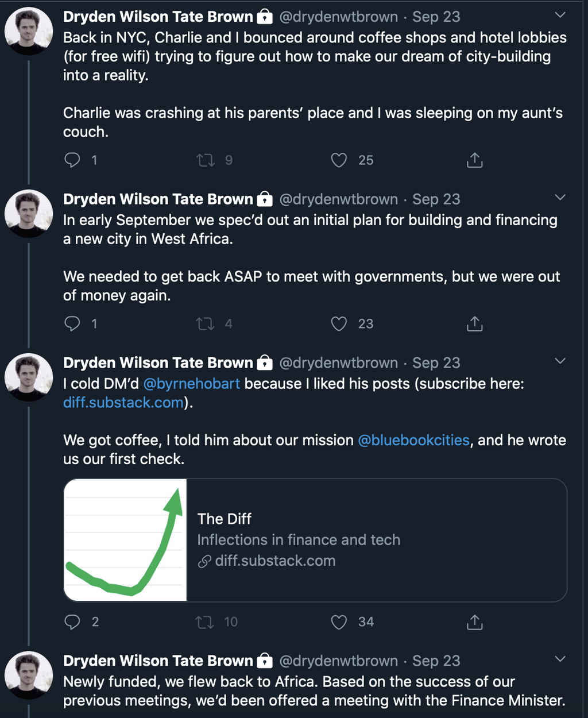
Task: Reply to the cold DM tweet
Action: click(x=72, y=622)
